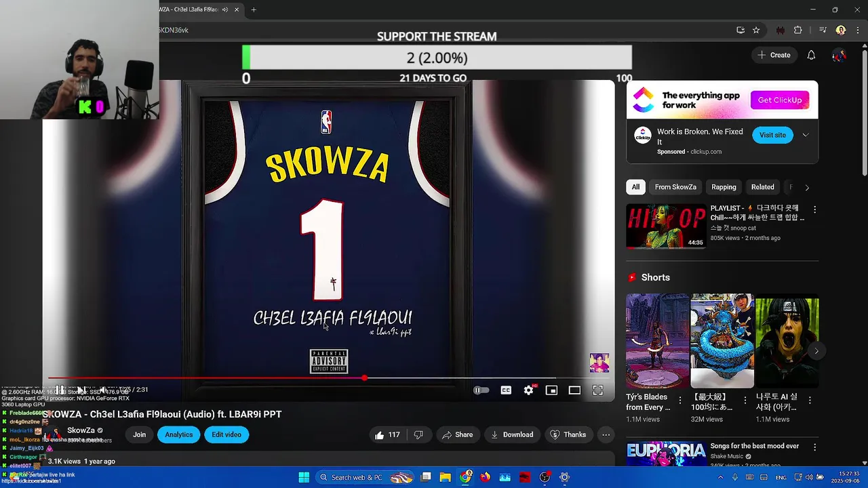Open options for Songs for best mood video
This screenshot has height=488, width=868.
tap(814, 447)
